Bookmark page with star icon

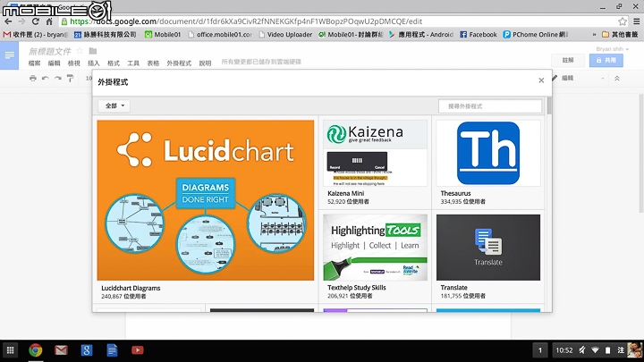623,21
